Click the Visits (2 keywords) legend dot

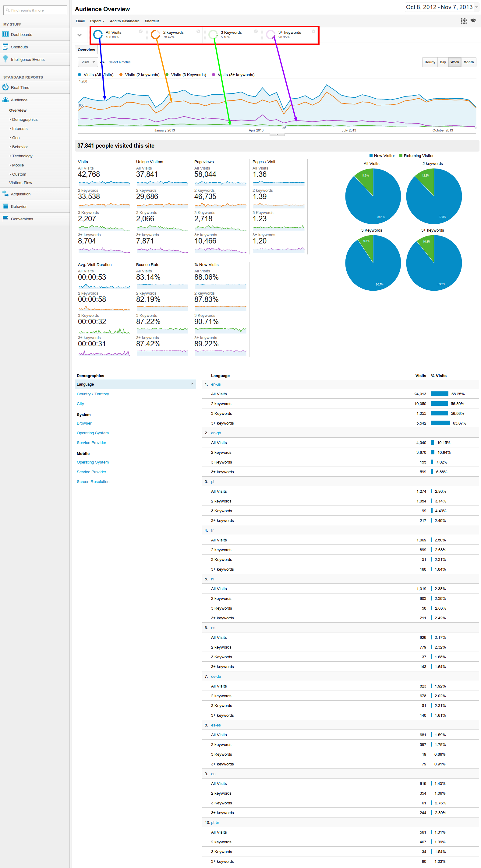pyautogui.click(x=121, y=75)
